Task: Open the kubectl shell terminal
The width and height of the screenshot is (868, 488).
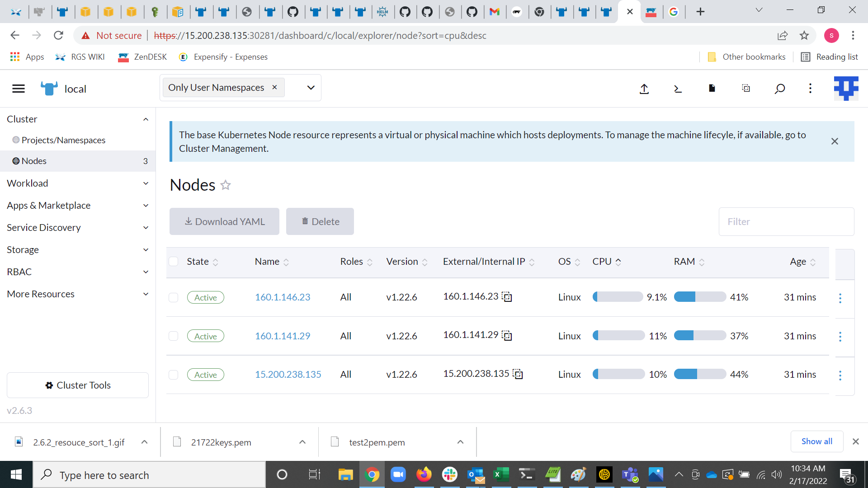Action: pyautogui.click(x=678, y=89)
